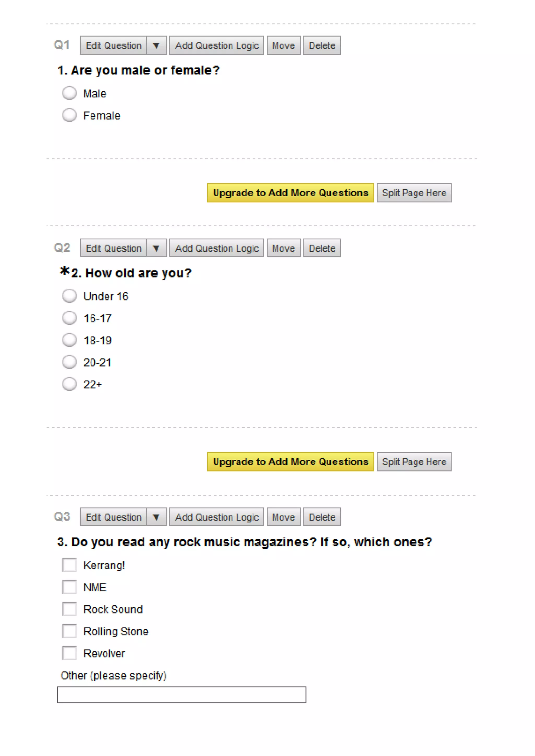Check the Kerrang! checkbox
535x756 pixels.
click(x=69, y=565)
